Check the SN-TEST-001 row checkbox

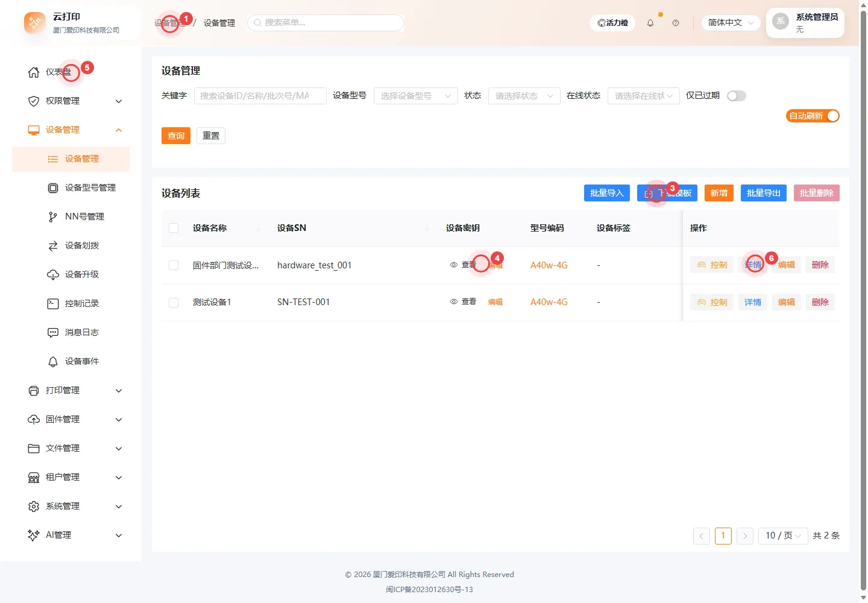click(174, 302)
